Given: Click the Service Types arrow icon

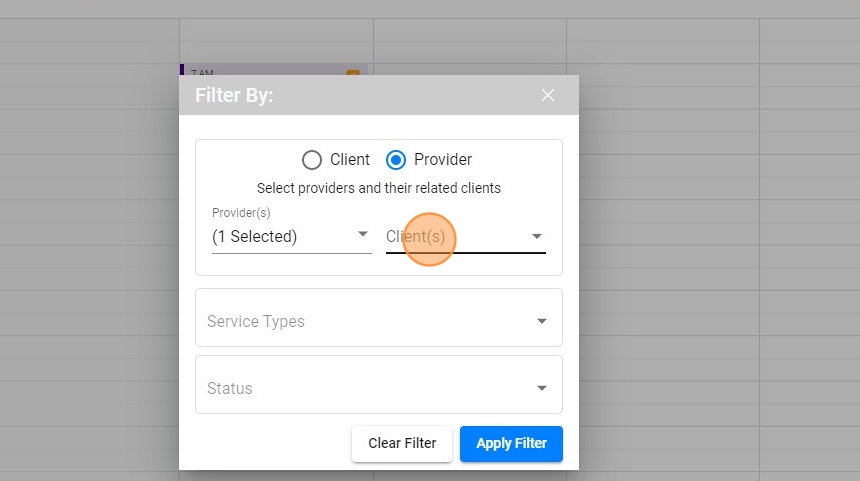Looking at the screenshot, I should (x=542, y=321).
